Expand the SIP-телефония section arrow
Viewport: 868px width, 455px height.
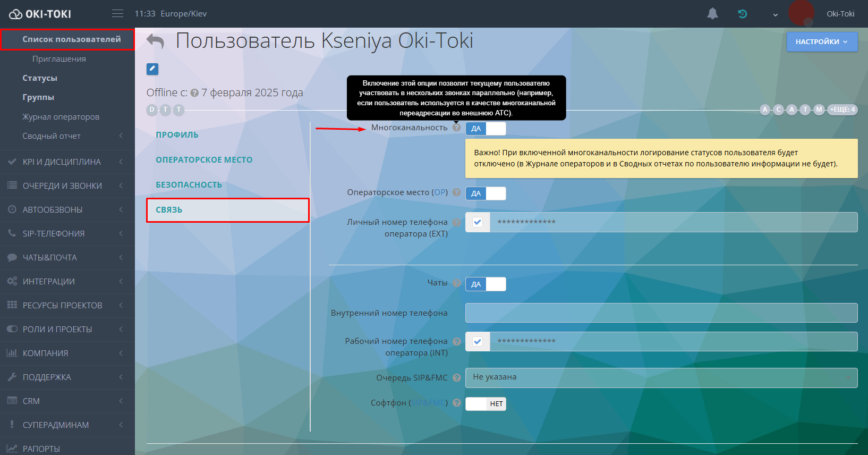click(121, 233)
